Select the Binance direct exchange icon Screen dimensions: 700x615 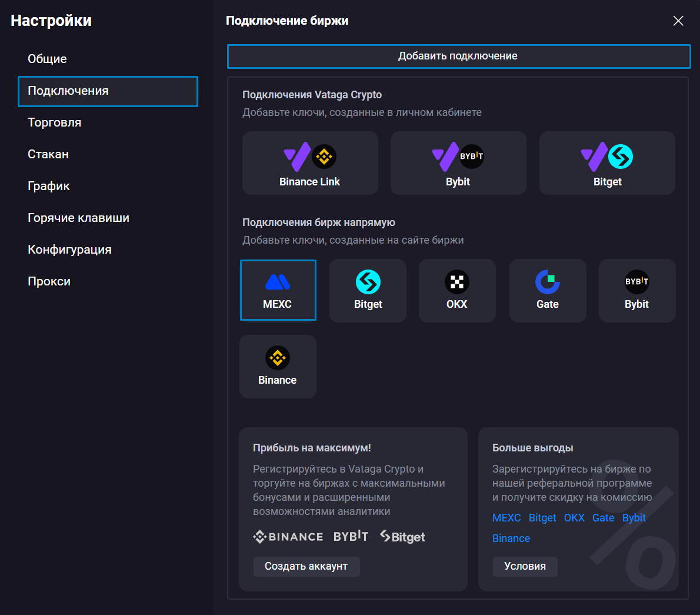[278, 366]
